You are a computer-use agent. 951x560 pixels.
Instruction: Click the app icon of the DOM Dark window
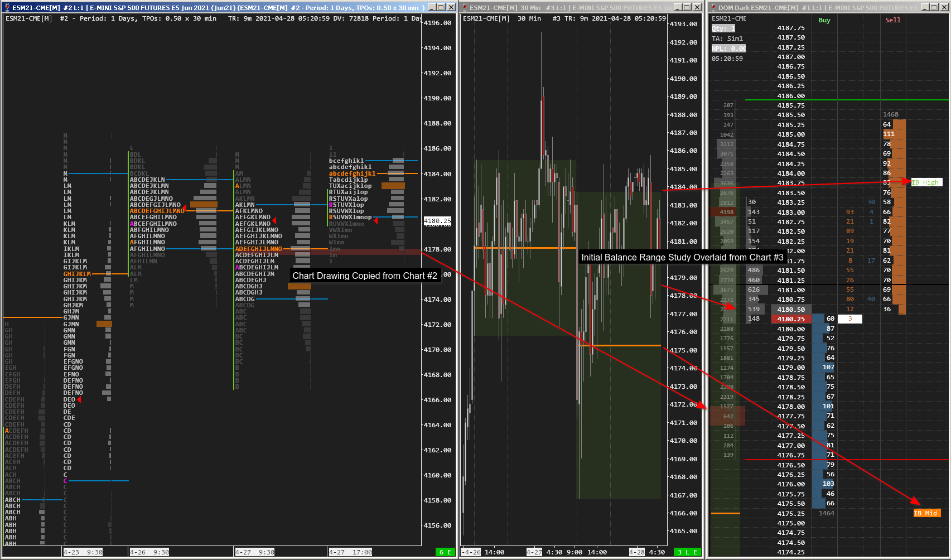[x=713, y=7]
